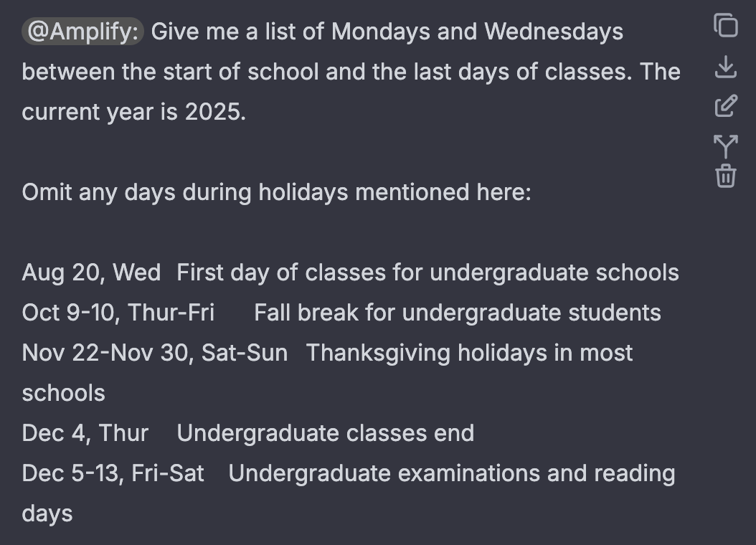
Task: Select the 'Dec 4, Thur' date text
Action: point(85,433)
